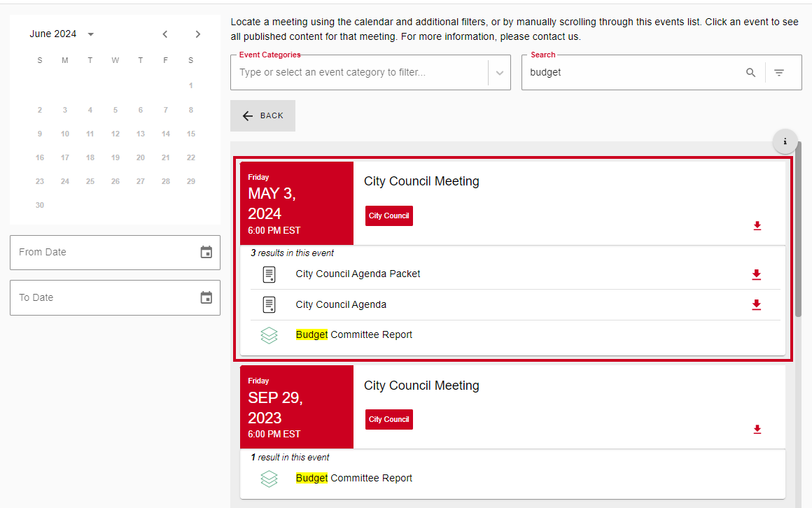Screen dimensions: 812x508
Task: Open the City Council Agenda document
Action: tap(341, 304)
